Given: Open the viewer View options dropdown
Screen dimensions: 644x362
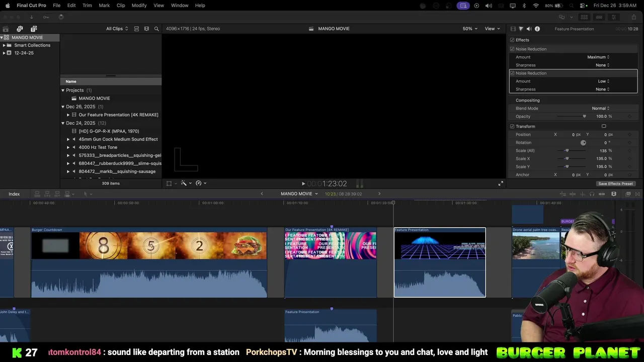Looking at the screenshot, I should point(492,29).
